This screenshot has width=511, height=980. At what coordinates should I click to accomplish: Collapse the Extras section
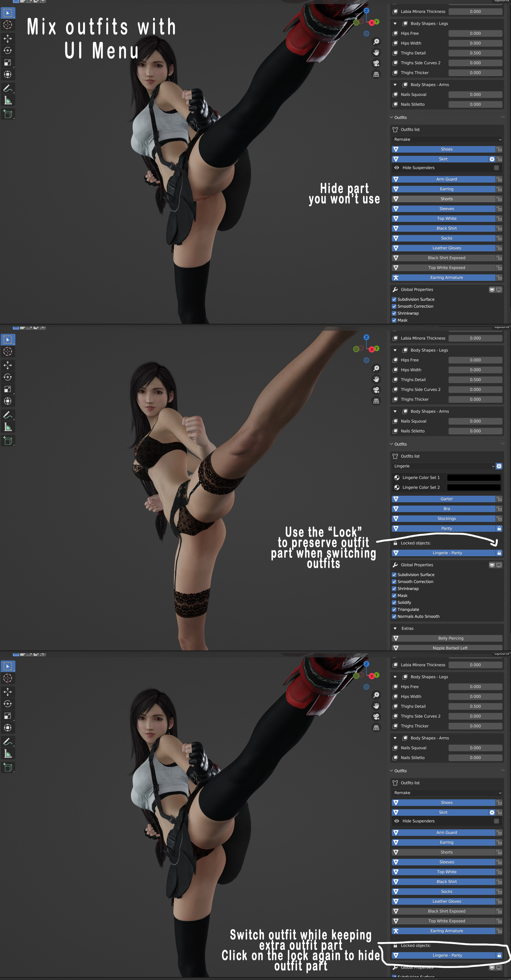(x=395, y=628)
